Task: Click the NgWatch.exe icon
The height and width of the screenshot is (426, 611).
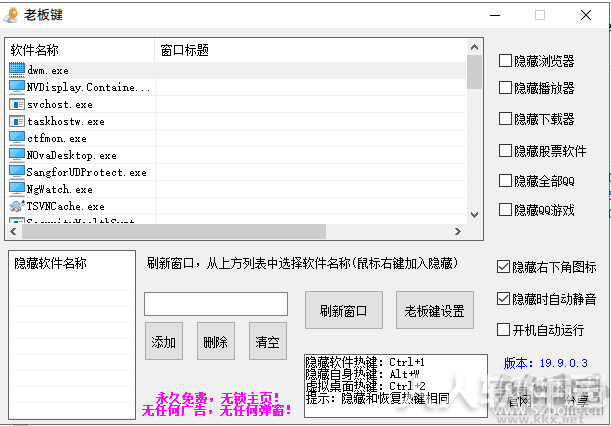Action: click(x=17, y=189)
